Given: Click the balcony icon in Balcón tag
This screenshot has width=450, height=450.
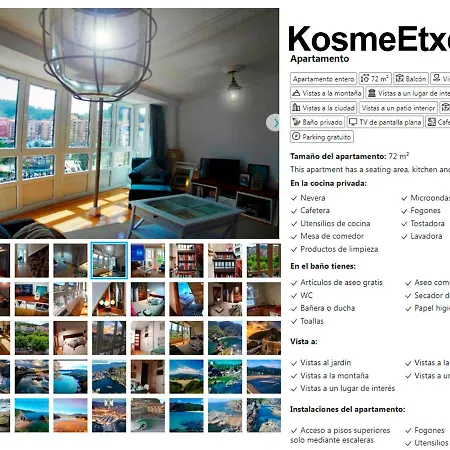Looking at the screenshot, I should pyautogui.click(x=399, y=79).
